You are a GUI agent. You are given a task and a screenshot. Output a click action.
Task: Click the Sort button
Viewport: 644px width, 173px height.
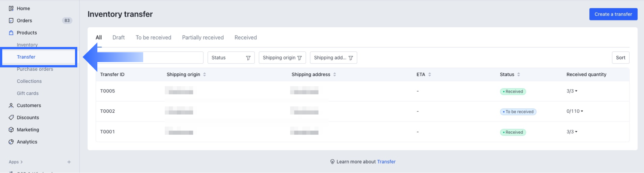tap(620, 58)
